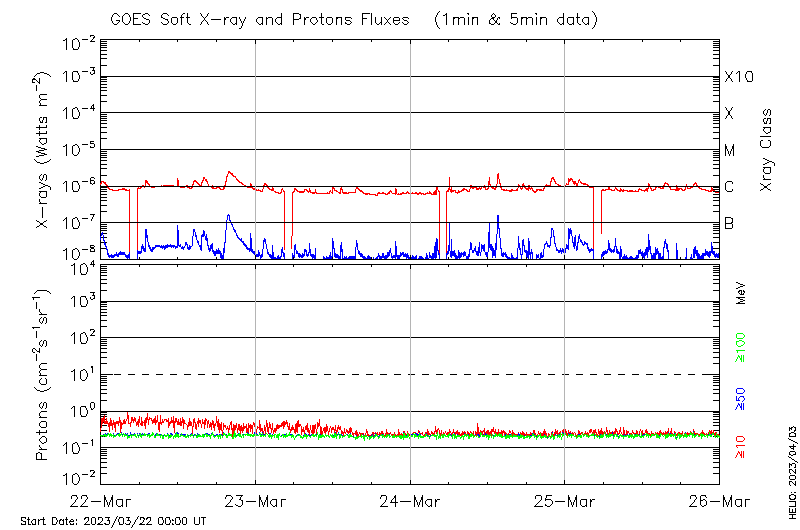800x530 pixels.
Task: Click the green ≥100 MeV legend label
Action: point(741,347)
